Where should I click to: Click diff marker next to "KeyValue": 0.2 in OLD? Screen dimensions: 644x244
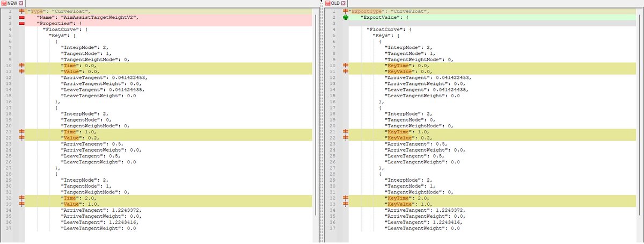click(345, 138)
